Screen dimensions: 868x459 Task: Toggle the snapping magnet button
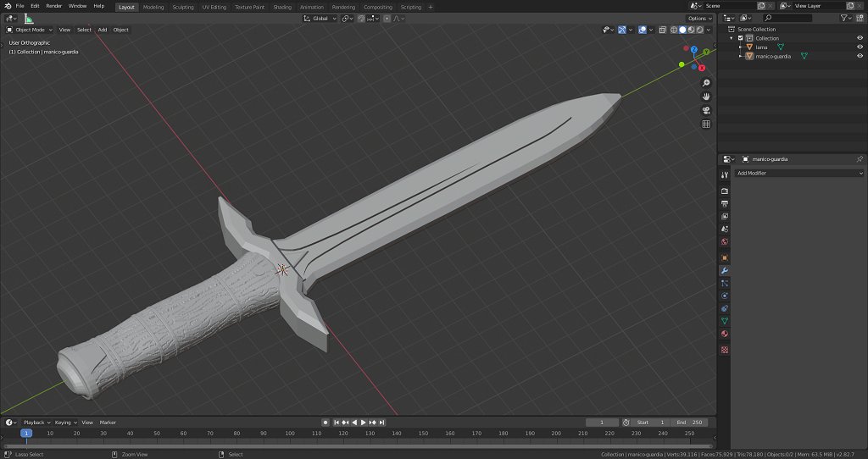(361, 19)
